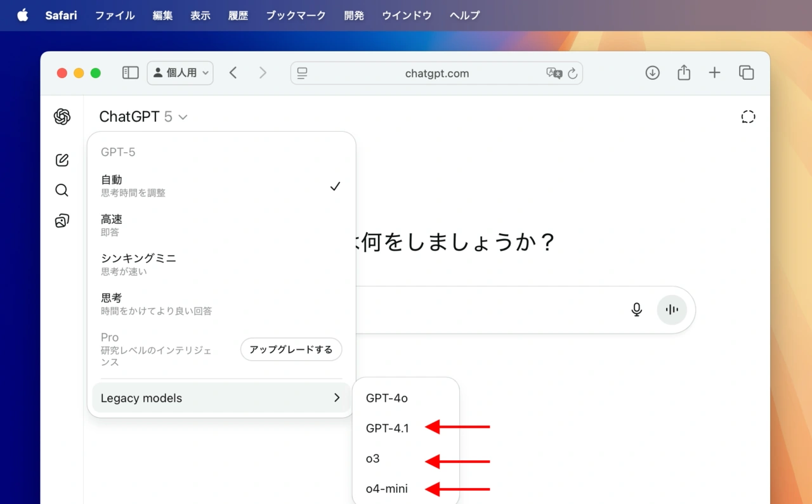Click the アップグレードする button

pos(291,349)
